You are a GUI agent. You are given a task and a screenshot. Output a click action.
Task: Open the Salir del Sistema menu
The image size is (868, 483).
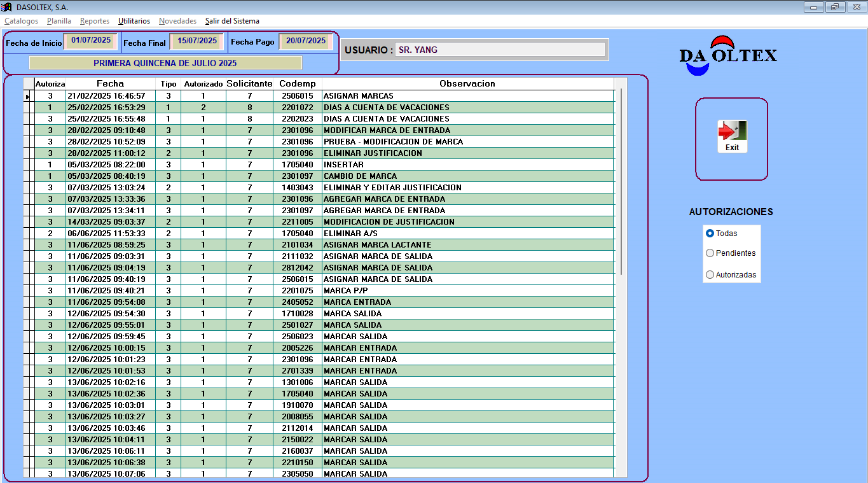click(x=232, y=21)
